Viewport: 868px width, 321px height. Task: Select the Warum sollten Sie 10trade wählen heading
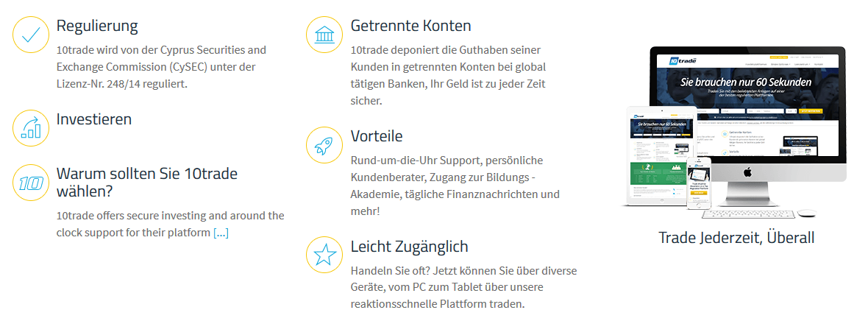tap(146, 183)
